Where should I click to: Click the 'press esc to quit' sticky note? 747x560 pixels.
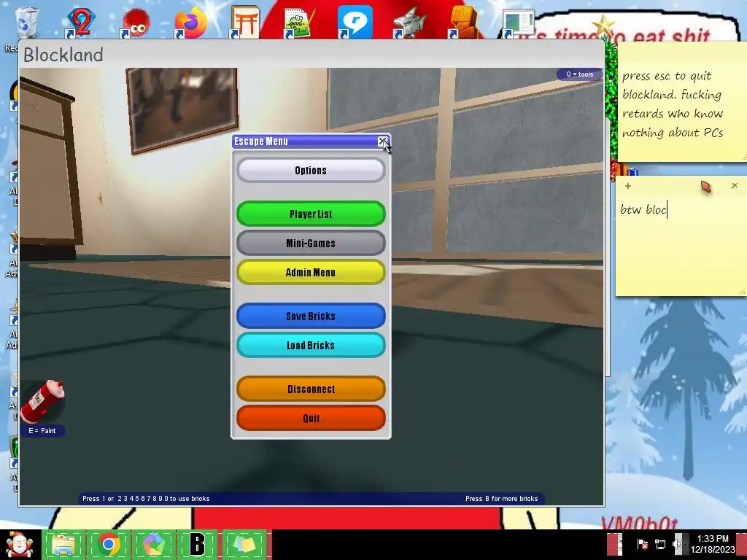(682, 102)
